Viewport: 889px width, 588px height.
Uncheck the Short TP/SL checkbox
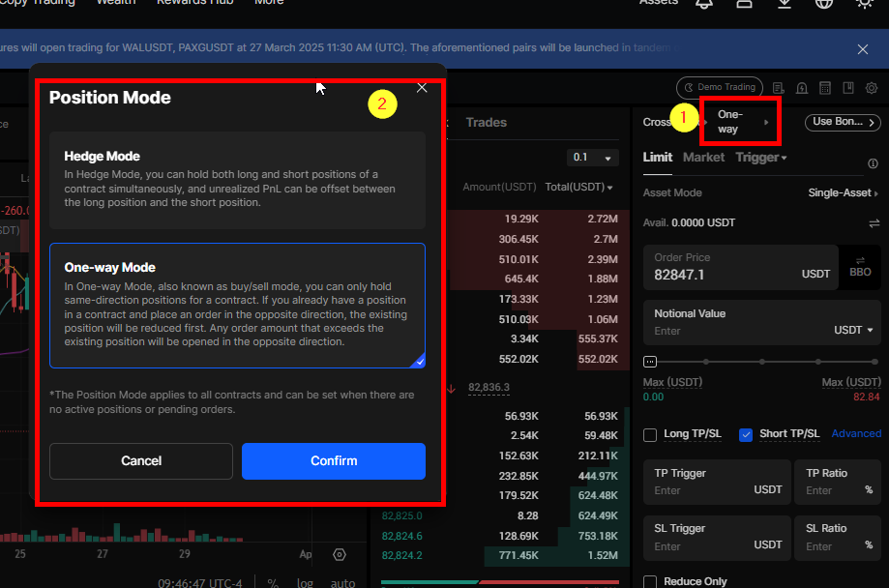tap(746, 434)
